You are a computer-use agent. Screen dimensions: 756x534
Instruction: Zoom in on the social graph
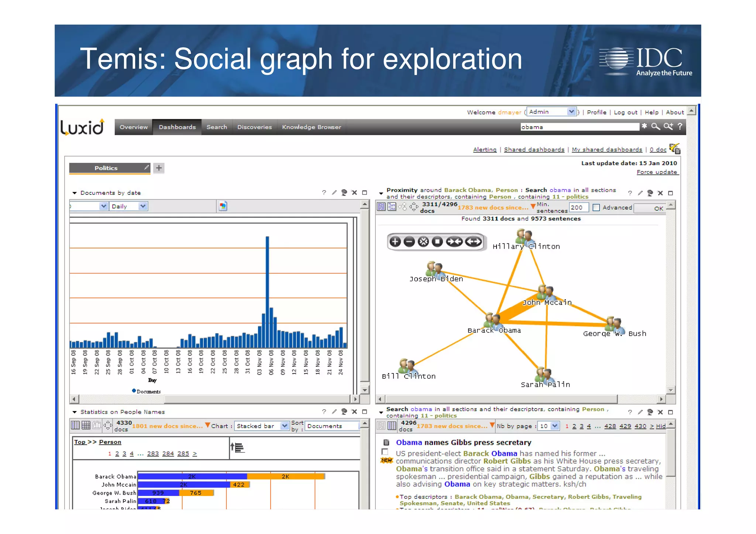point(395,242)
